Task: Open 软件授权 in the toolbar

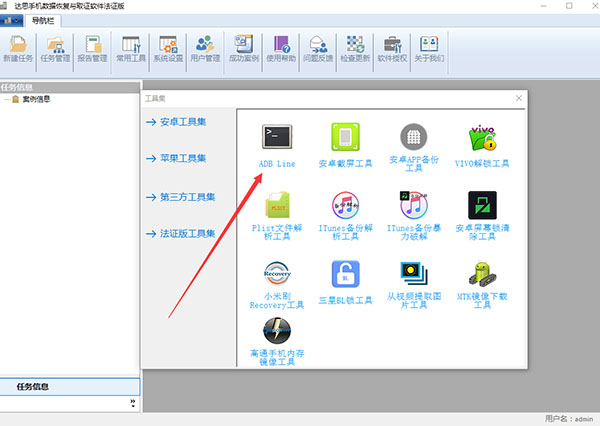Action: pyautogui.click(x=392, y=49)
